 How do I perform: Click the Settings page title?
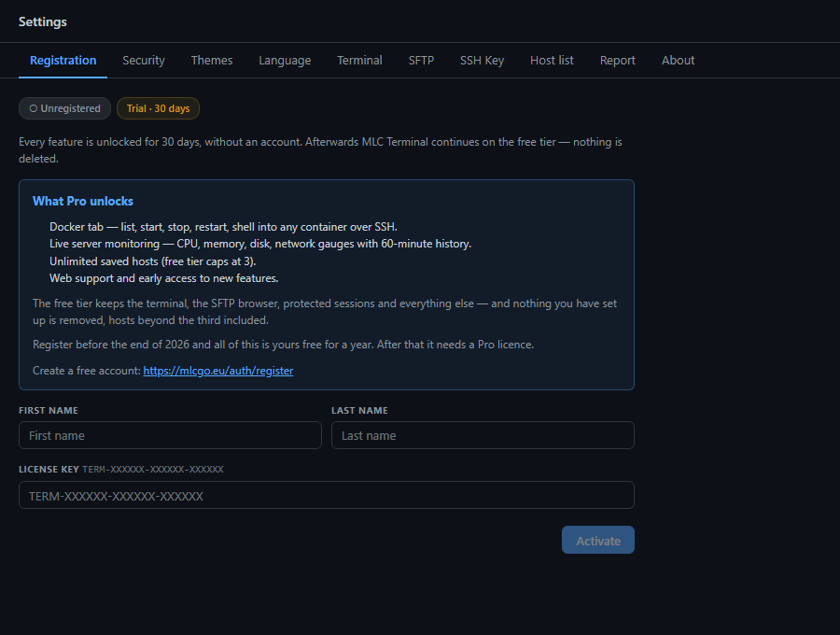[43, 22]
